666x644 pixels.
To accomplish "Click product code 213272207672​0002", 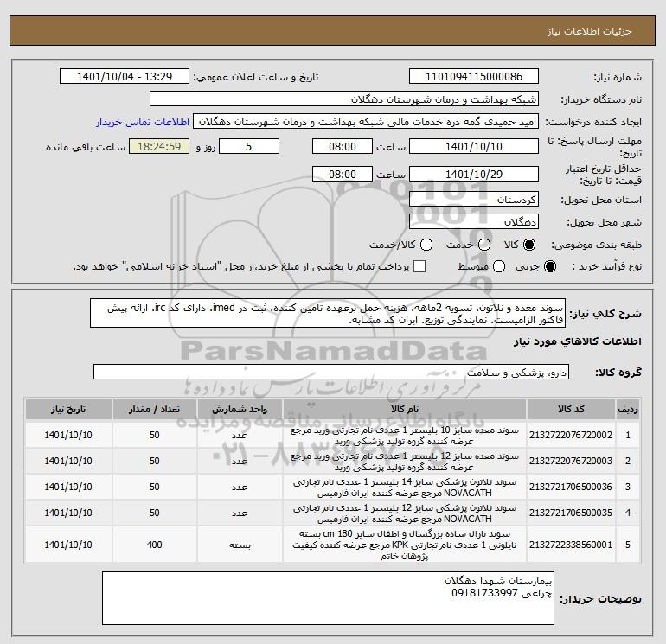I will (571, 435).
